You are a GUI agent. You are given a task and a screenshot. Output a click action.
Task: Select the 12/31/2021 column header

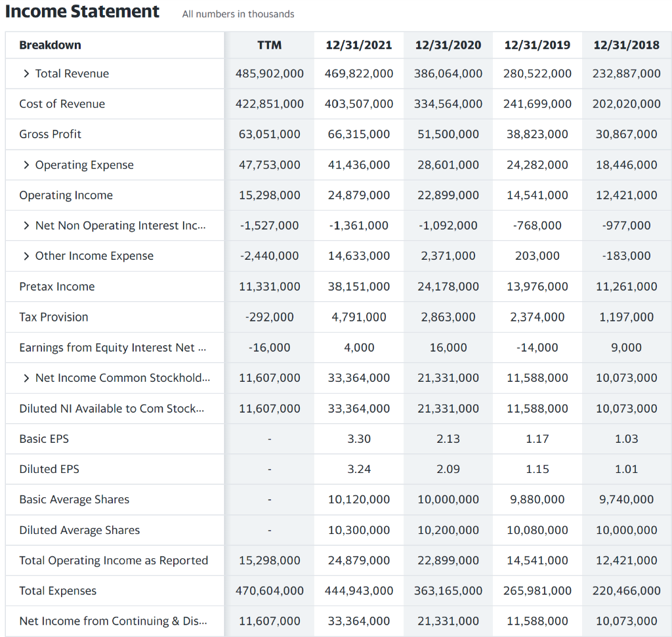pyautogui.click(x=358, y=45)
